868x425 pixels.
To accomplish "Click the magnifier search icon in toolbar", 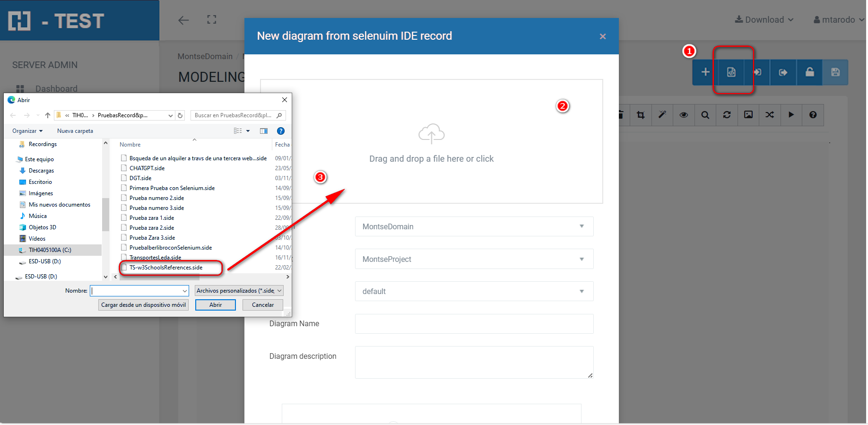I will [x=705, y=115].
